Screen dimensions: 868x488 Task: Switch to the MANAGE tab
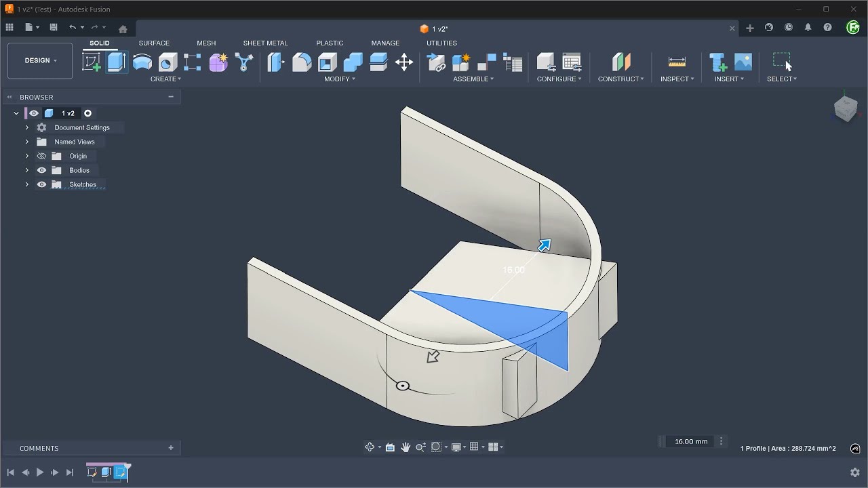[x=385, y=43]
